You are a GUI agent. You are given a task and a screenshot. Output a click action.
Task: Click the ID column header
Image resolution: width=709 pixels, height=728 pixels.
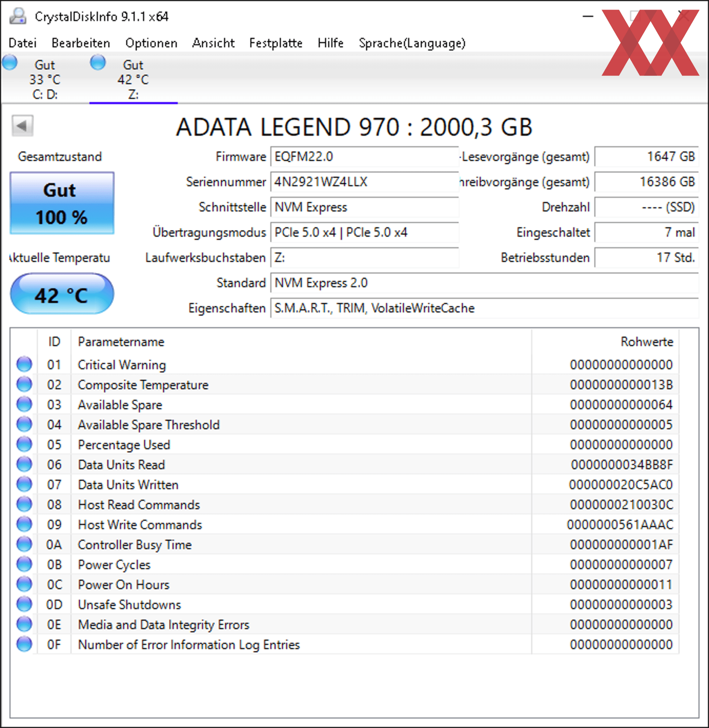54,342
